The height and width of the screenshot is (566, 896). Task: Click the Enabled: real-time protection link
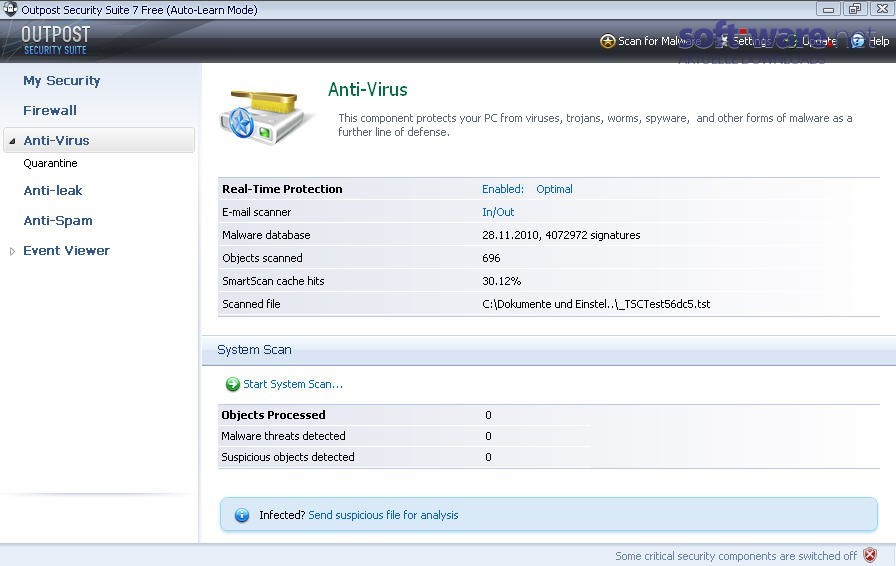(x=503, y=189)
